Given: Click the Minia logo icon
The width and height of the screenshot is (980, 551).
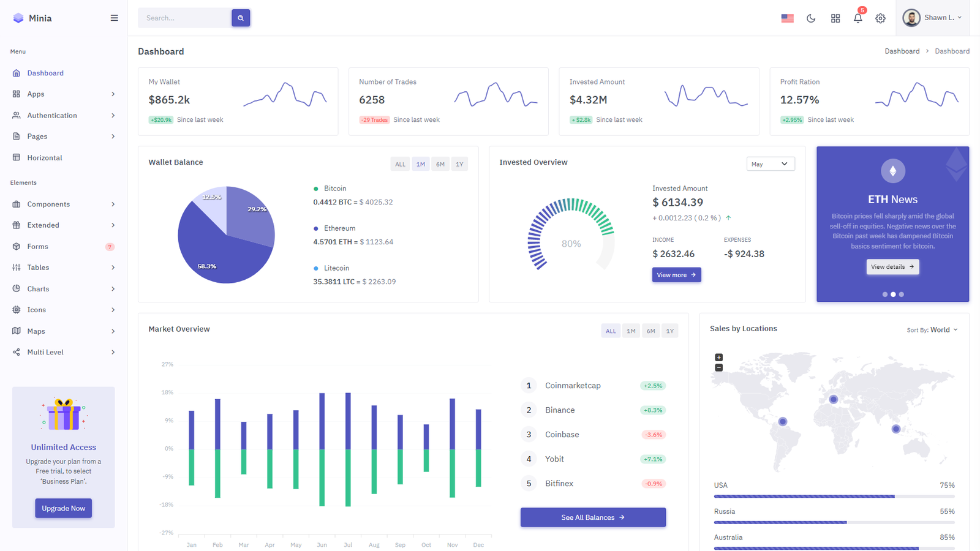Looking at the screenshot, I should 18,18.
